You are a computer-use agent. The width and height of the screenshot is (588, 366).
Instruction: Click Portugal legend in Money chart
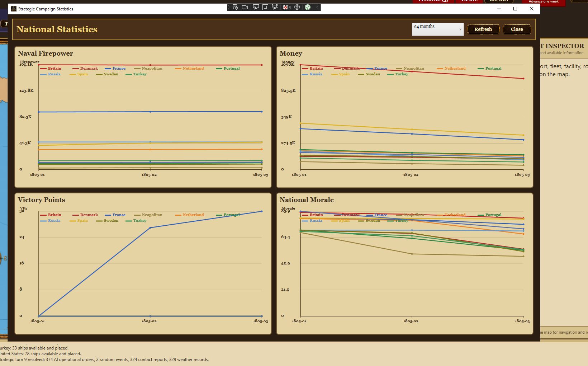coord(489,69)
